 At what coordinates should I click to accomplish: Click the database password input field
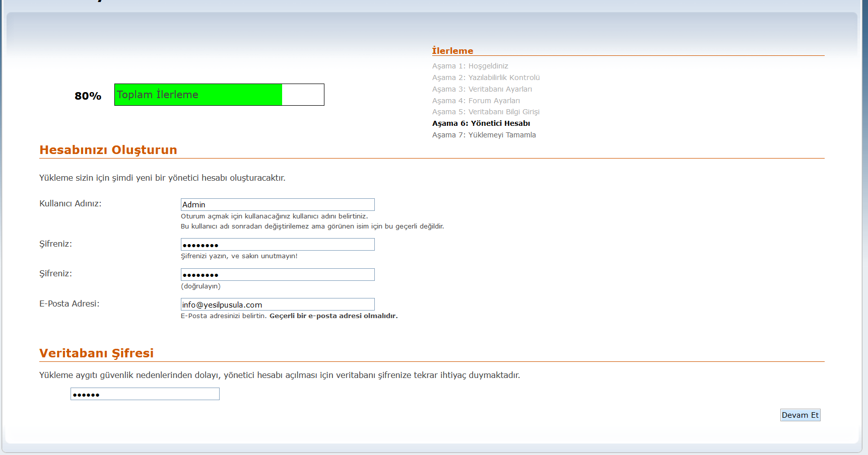point(145,394)
